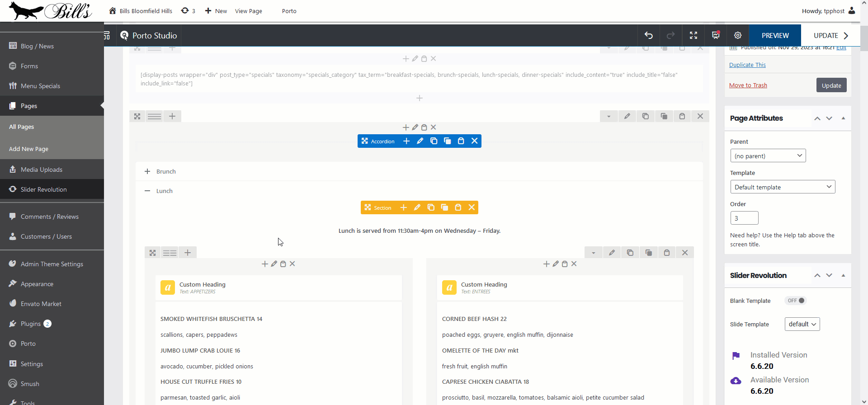Toggle fullscreen editor mode icon
Viewport: 868px width, 405px height.
tap(693, 35)
